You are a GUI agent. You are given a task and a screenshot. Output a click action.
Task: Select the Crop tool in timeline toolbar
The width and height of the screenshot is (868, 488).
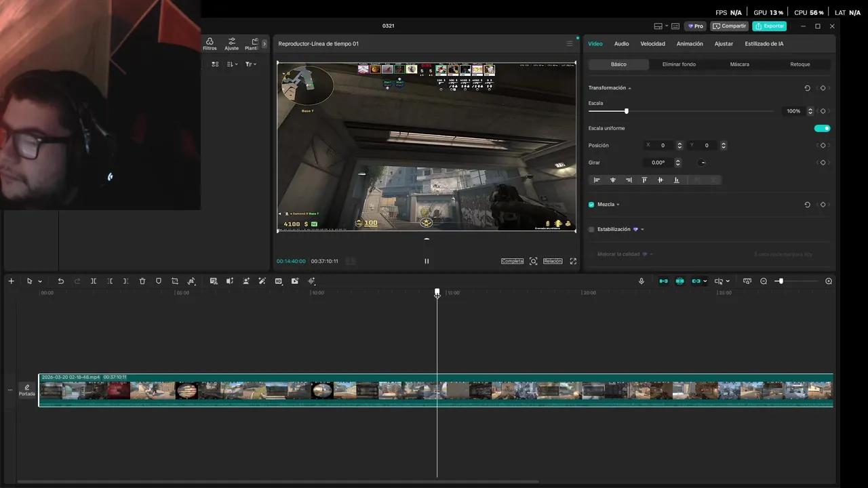(x=175, y=281)
